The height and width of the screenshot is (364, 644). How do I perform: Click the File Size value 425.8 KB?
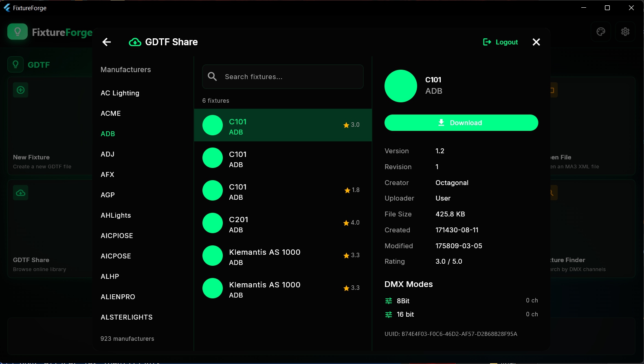[x=450, y=214]
